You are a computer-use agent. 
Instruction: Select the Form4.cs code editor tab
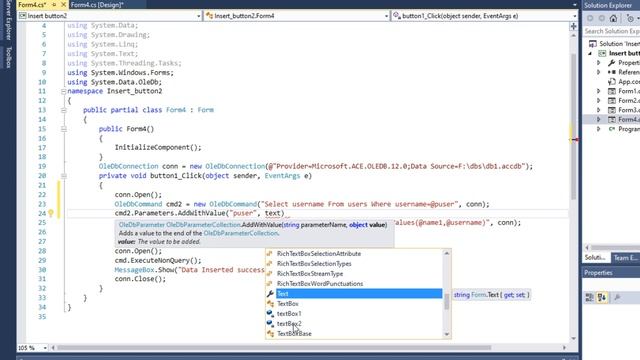(32, 5)
